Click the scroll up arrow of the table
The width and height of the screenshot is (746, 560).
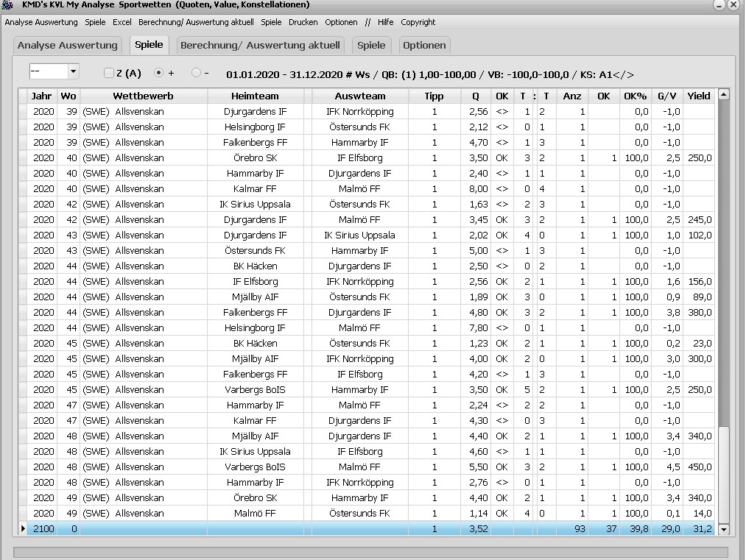723,94
